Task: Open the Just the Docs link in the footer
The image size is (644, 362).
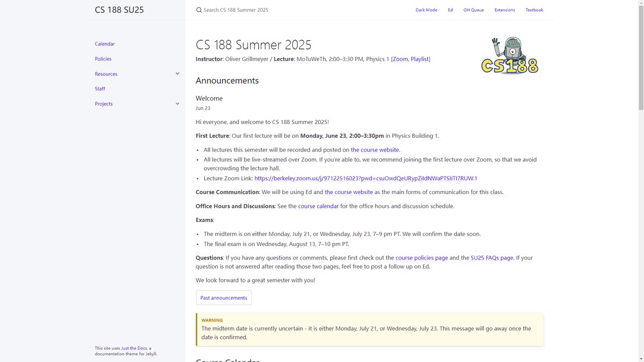Action: click(x=134, y=348)
